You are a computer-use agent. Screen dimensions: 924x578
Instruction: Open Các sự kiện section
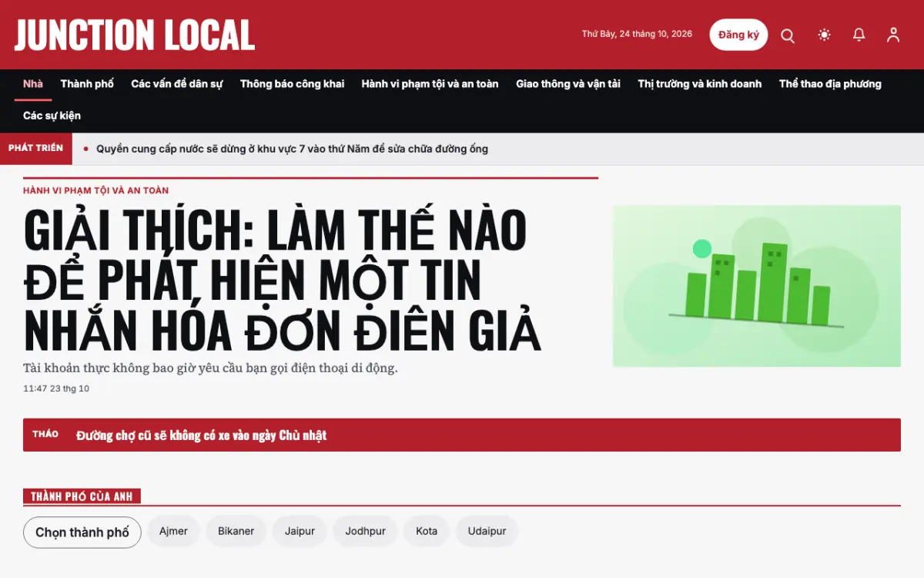(52, 116)
